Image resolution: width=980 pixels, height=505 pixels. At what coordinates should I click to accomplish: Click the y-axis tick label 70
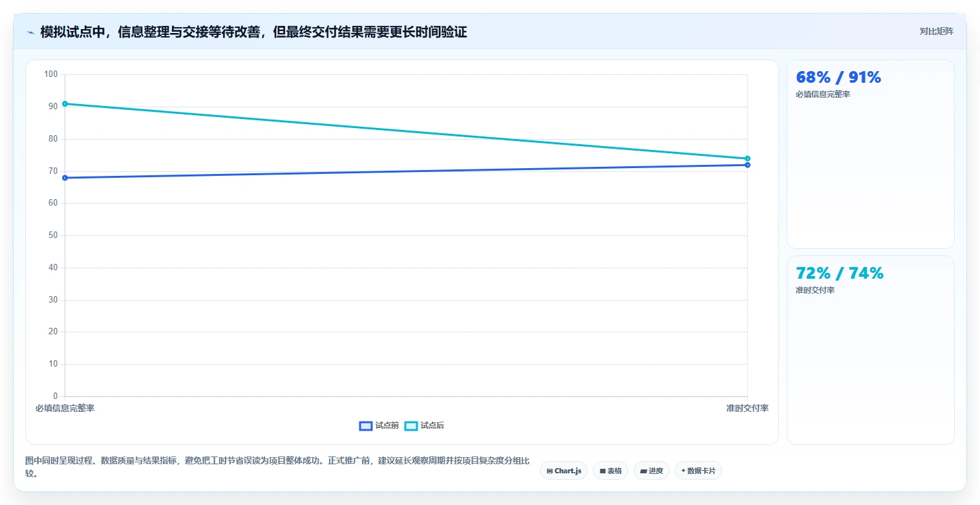[53, 171]
